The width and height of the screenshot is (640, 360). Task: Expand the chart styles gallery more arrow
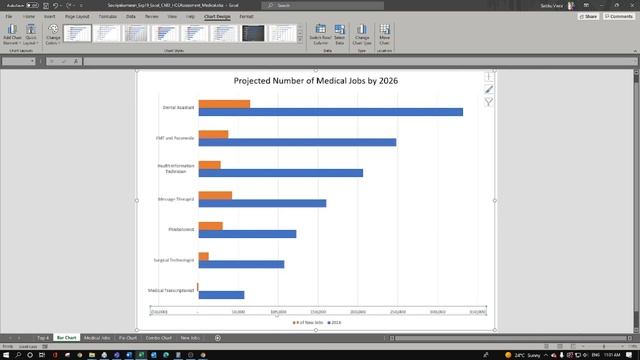(300, 40)
